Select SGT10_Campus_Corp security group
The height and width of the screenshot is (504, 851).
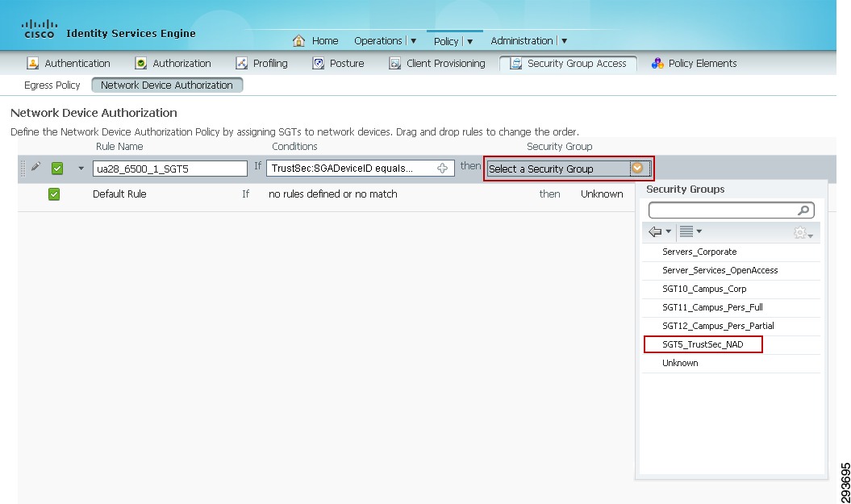pos(731,289)
